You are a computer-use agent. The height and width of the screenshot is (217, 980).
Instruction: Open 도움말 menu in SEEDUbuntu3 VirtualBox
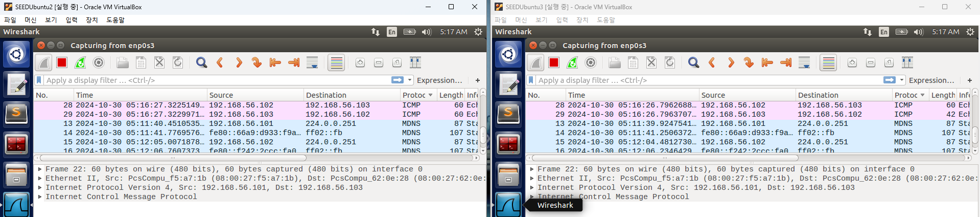(x=606, y=20)
